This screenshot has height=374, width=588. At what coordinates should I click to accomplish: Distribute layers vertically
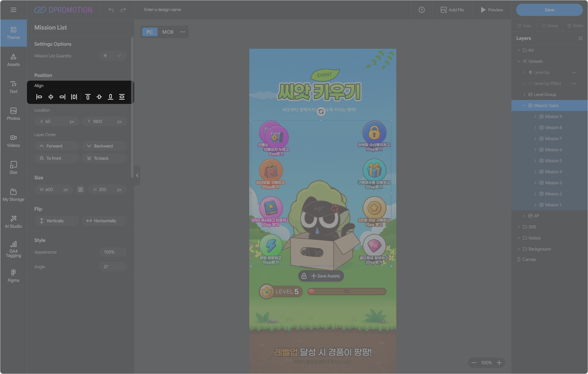click(122, 97)
